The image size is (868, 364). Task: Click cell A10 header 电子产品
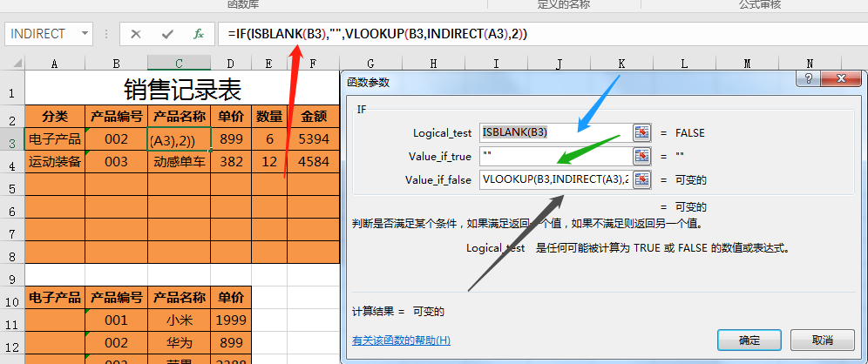click(55, 298)
